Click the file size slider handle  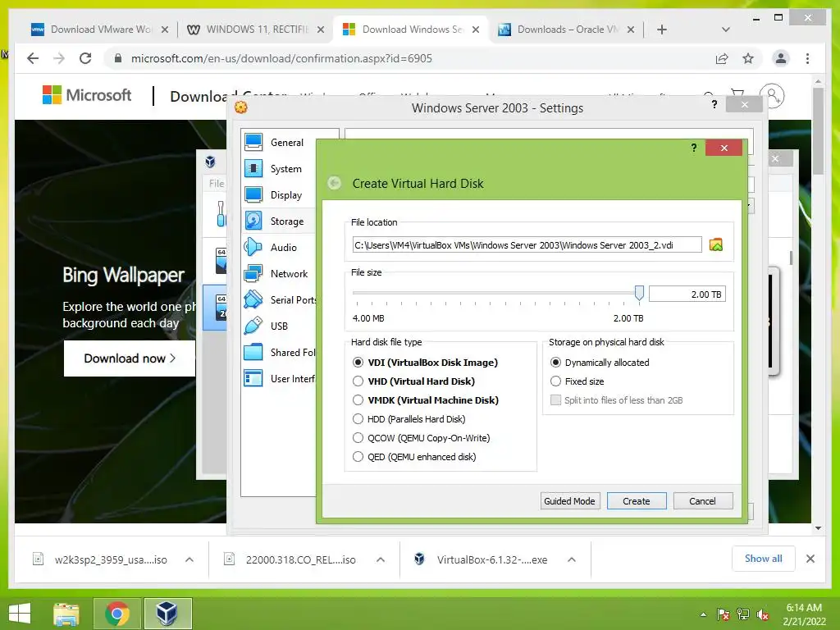point(638,293)
